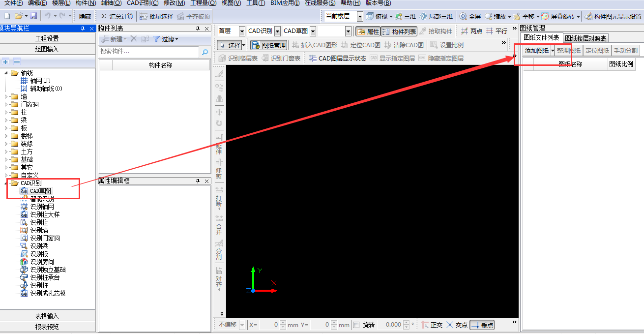Open CAD草图 type dropdown
Viewport: 644px width, 334px height.
[313, 31]
